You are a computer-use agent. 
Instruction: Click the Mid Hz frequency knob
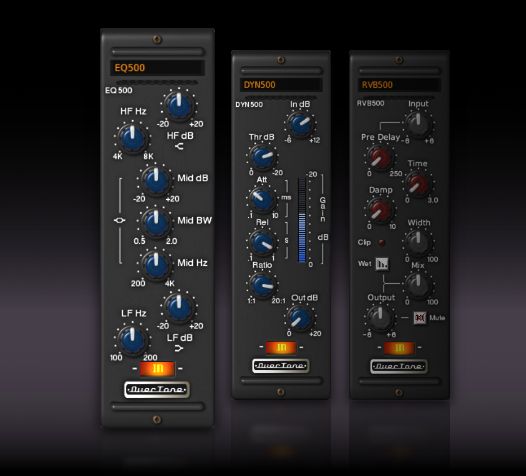tap(156, 264)
